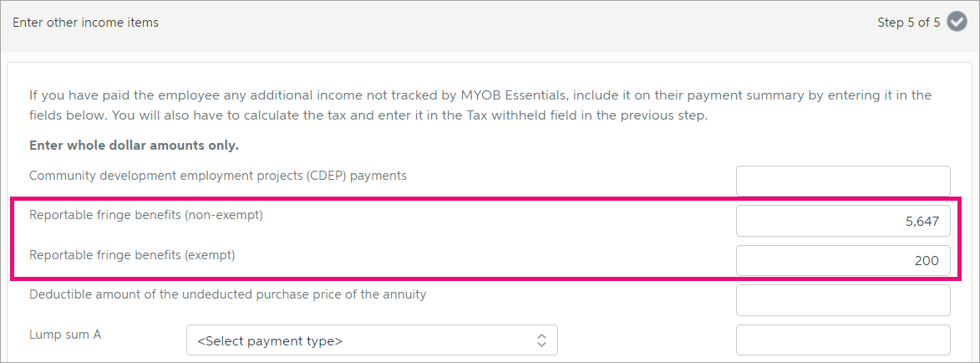Click the "Reportable fringe benefits (exempt)" label
Screen dimensions: 980x363
pos(132,255)
